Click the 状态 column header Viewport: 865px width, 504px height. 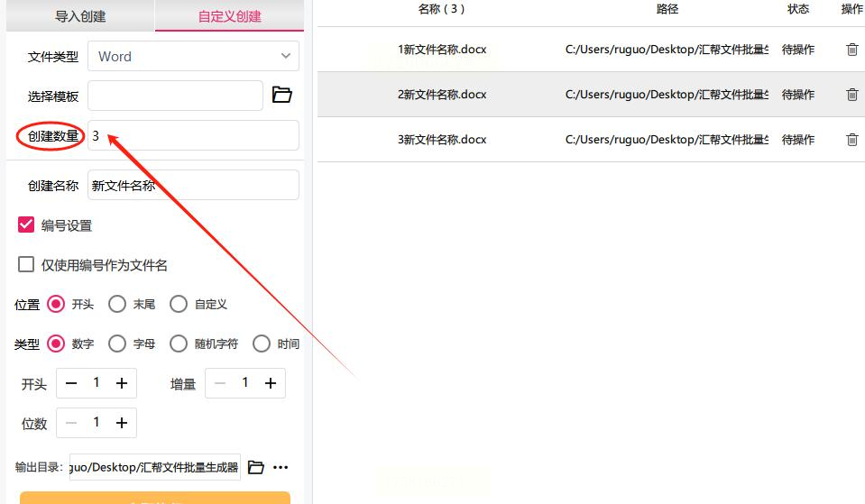(x=798, y=9)
